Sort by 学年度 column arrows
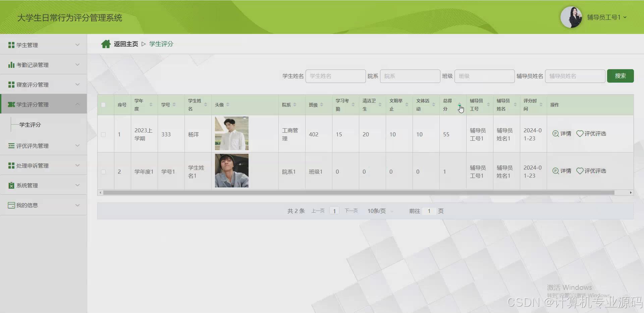644x313 pixels. pos(151,105)
